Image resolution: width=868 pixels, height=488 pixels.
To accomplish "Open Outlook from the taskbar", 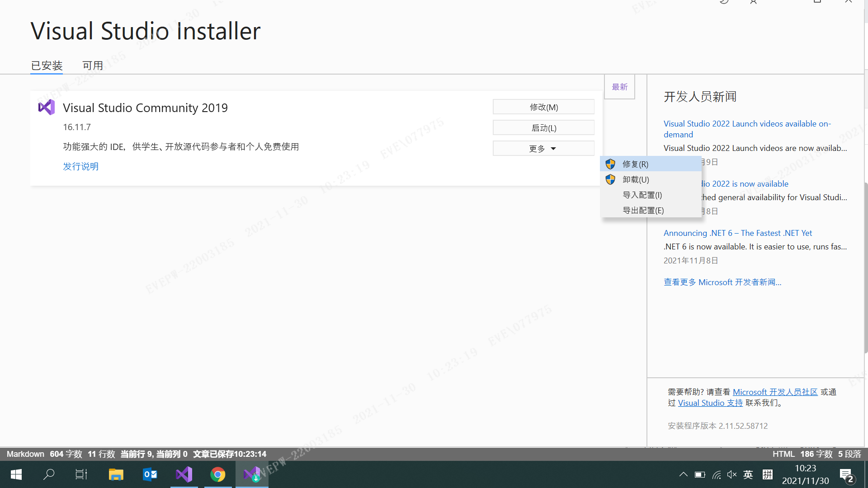I will 150,474.
